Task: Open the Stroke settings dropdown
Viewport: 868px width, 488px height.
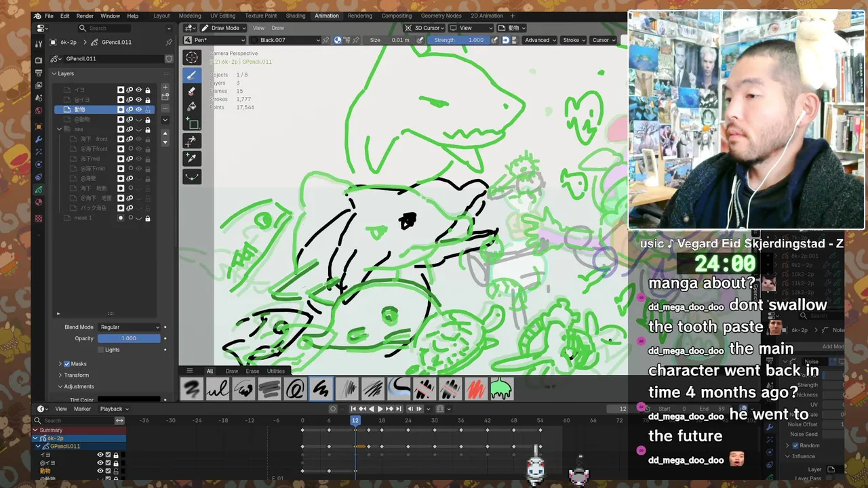Action: coord(574,40)
